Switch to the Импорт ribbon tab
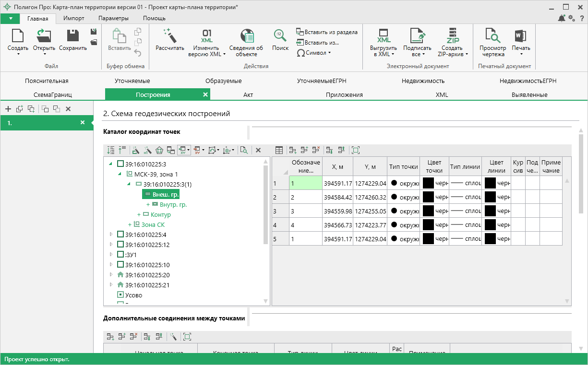The height and width of the screenshot is (365, 588). (74, 18)
